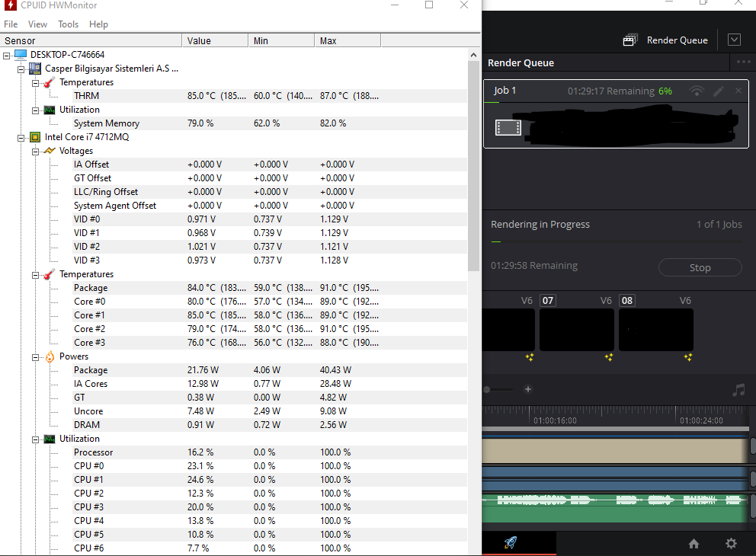
Task: Collapse the CPU core Temperatures group
Action: click(35, 275)
